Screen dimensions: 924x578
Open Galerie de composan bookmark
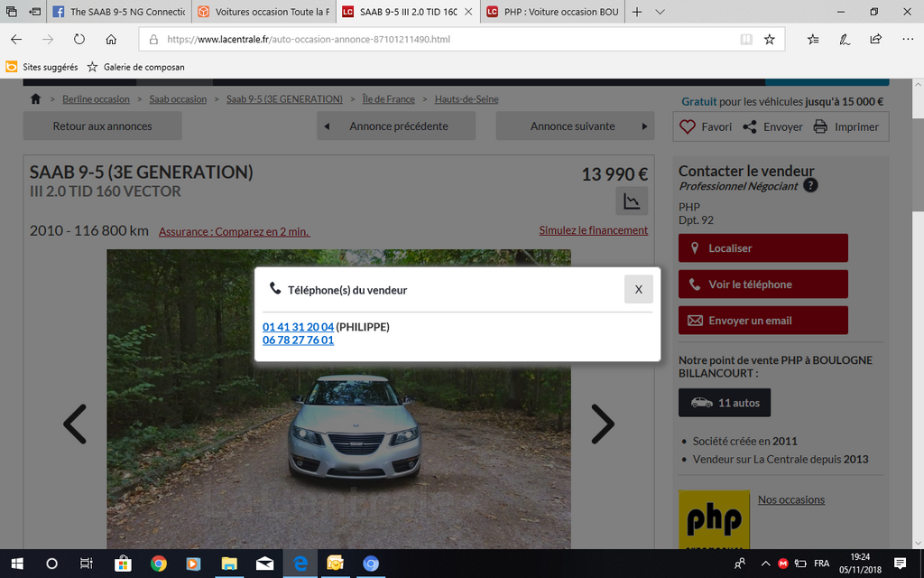pyautogui.click(x=135, y=67)
